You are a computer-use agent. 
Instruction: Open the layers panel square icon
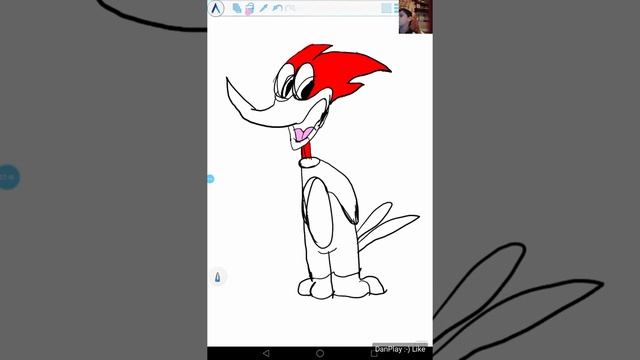(386, 8)
